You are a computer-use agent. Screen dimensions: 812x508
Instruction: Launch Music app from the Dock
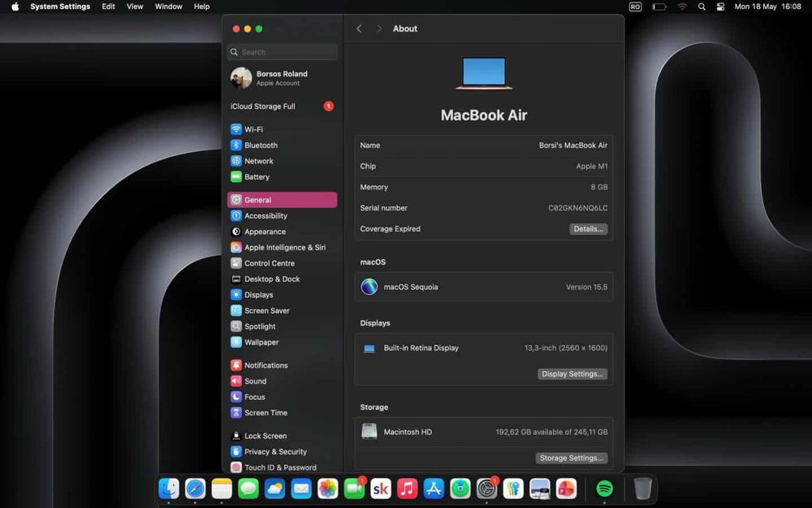(407, 488)
